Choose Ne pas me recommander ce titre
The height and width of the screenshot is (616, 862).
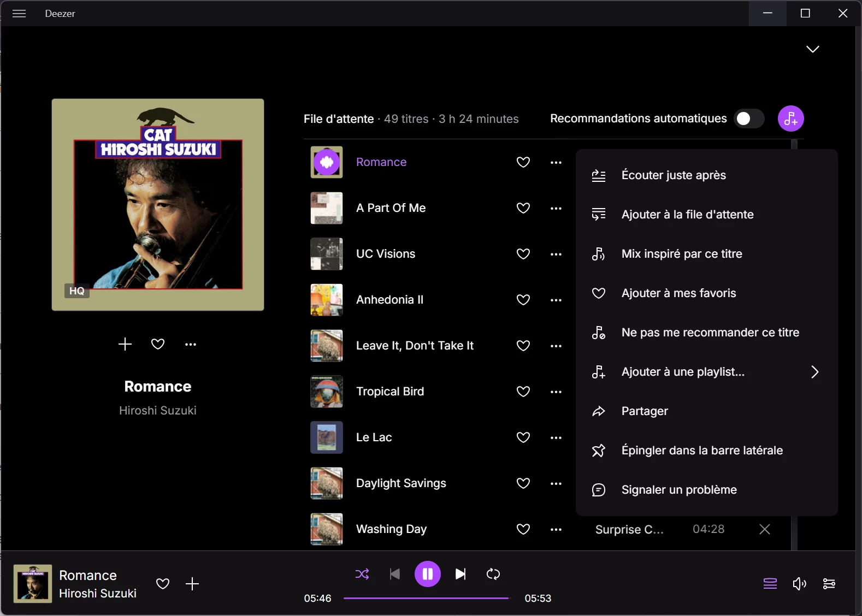click(706, 333)
